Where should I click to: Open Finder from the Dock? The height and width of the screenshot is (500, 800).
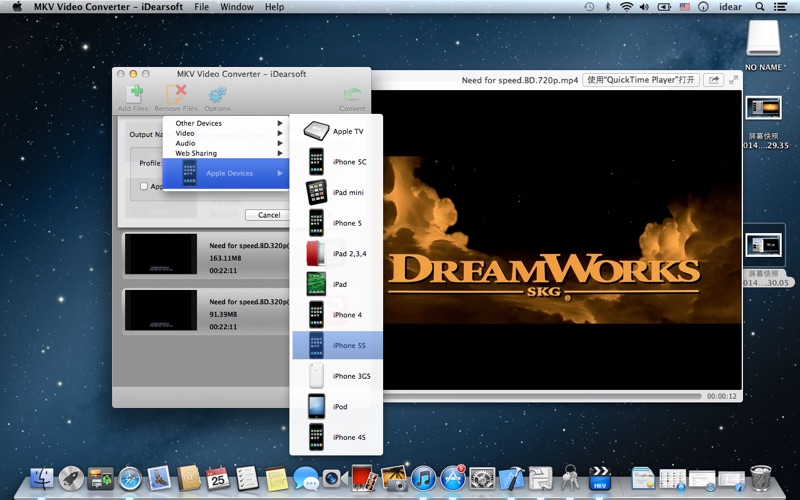(x=42, y=478)
